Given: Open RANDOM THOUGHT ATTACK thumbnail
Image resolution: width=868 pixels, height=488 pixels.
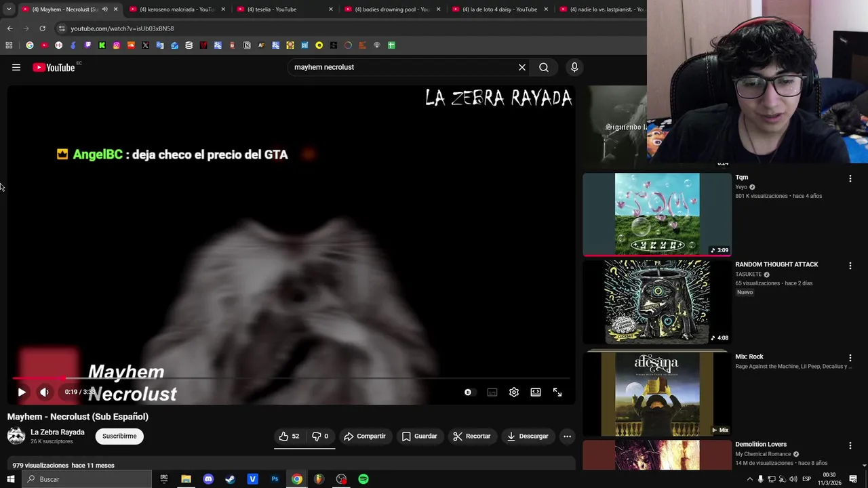Looking at the screenshot, I should (x=657, y=302).
